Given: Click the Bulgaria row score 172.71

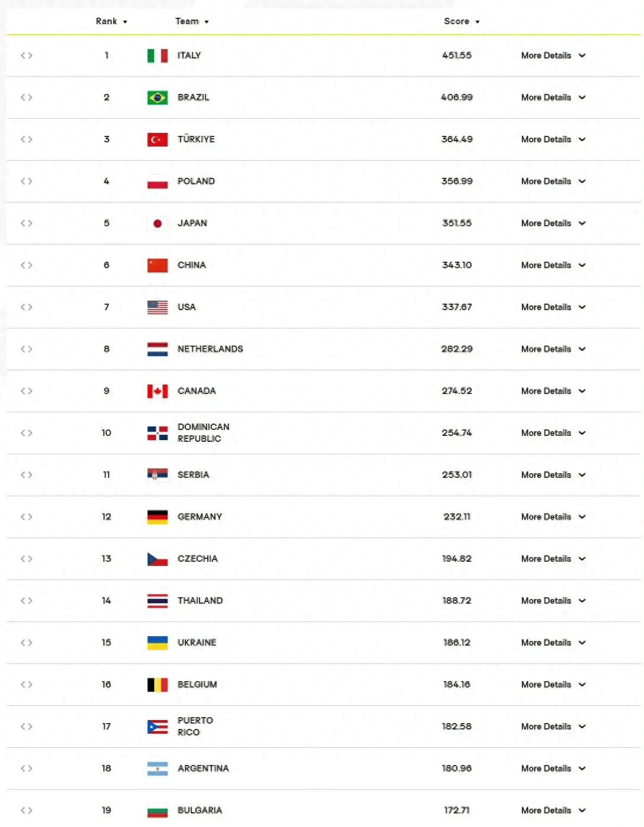Looking at the screenshot, I should pos(457,810).
